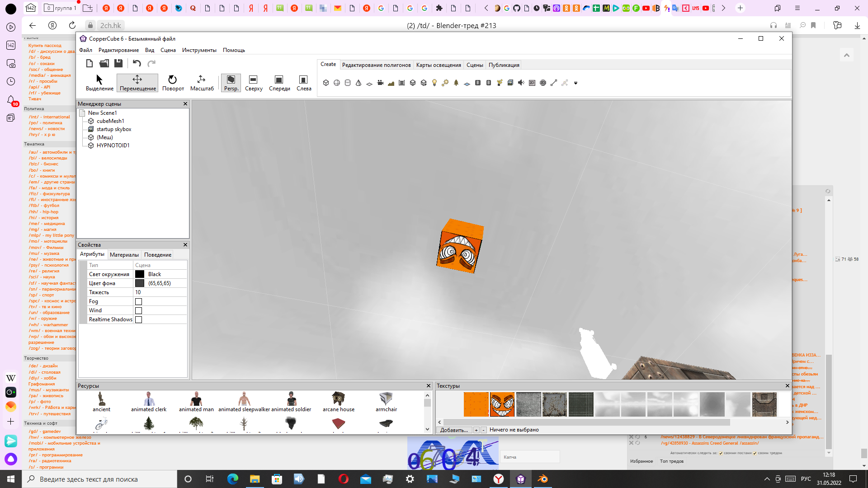The image size is (868, 488).
Task: Click the undo arrow in the toolbar
Action: click(x=137, y=63)
